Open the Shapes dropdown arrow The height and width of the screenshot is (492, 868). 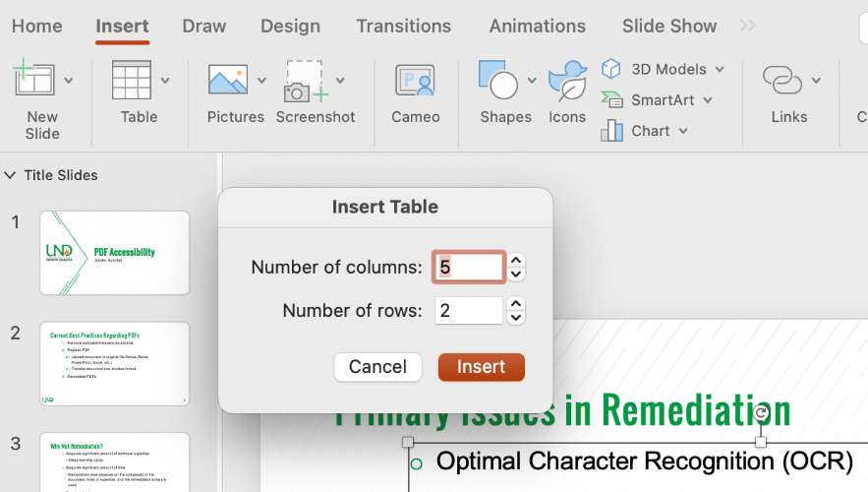pyautogui.click(x=532, y=81)
